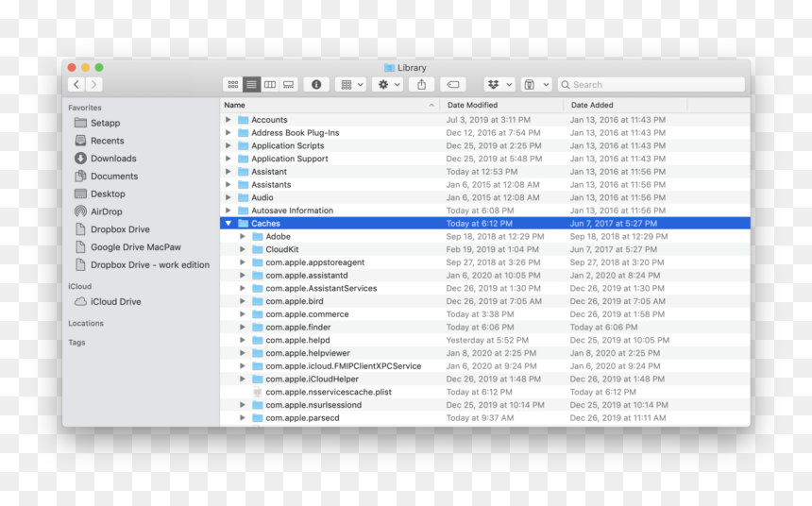Open the Dropbox toolbar menu
Image resolution: width=812 pixels, height=506 pixels.
coord(499,84)
